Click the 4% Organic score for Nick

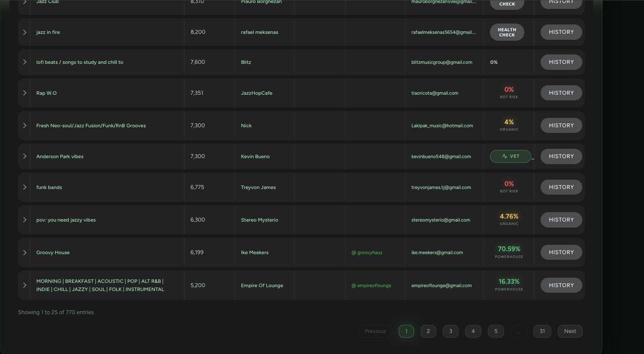point(509,122)
